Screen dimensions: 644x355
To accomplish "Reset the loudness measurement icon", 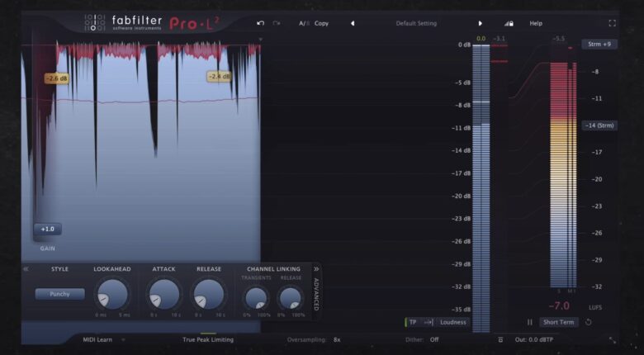I will [588, 322].
